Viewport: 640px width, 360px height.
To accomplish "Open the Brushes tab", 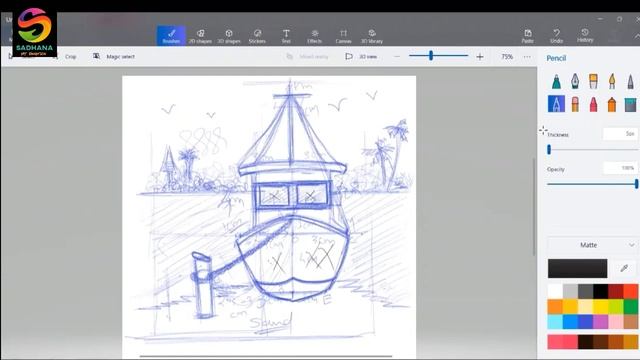I will (x=171, y=36).
